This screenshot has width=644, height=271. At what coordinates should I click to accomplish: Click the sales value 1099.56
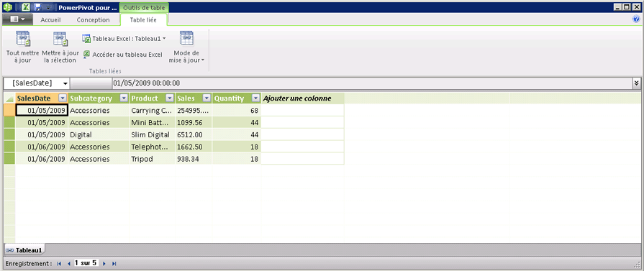click(x=194, y=122)
